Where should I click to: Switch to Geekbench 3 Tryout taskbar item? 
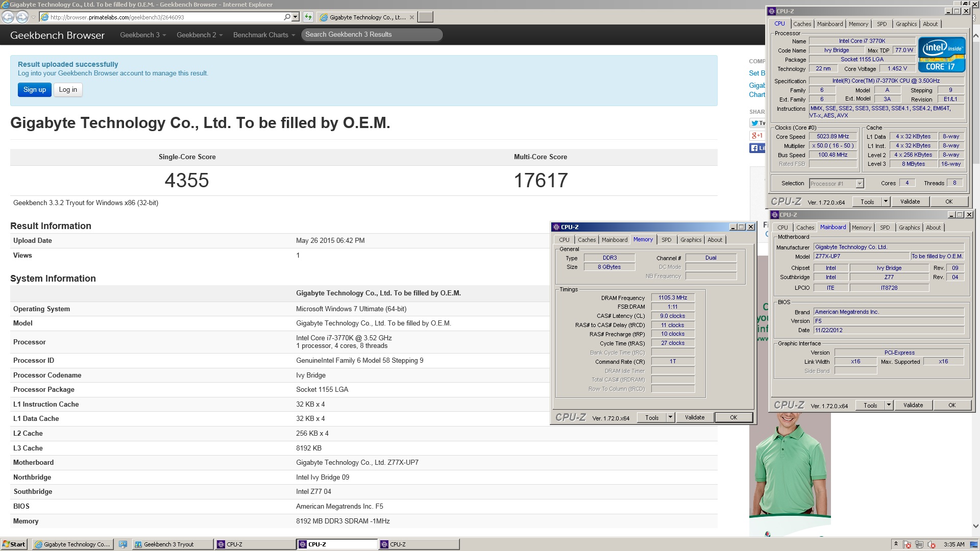(x=173, y=544)
